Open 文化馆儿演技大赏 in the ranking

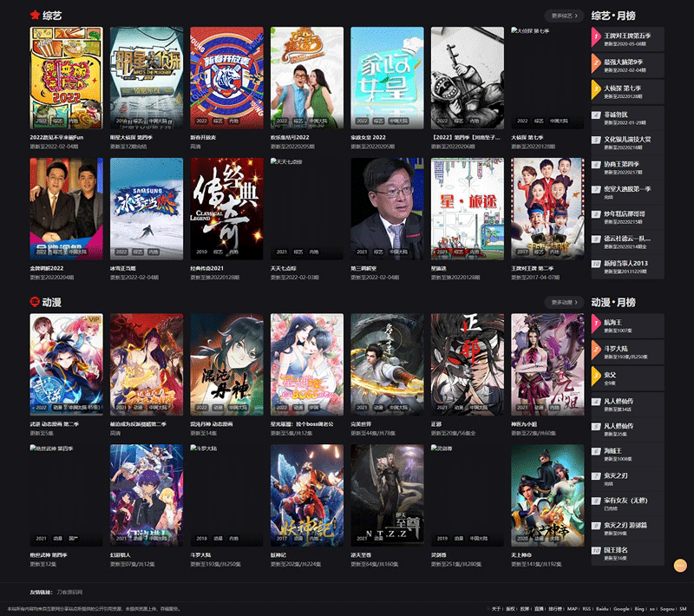[627, 143]
